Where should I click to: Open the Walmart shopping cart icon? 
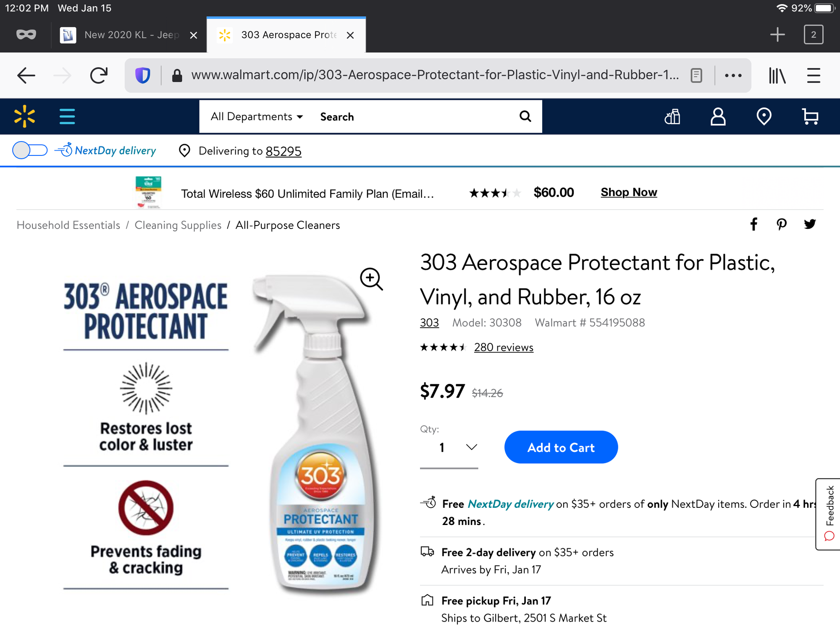point(810,117)
